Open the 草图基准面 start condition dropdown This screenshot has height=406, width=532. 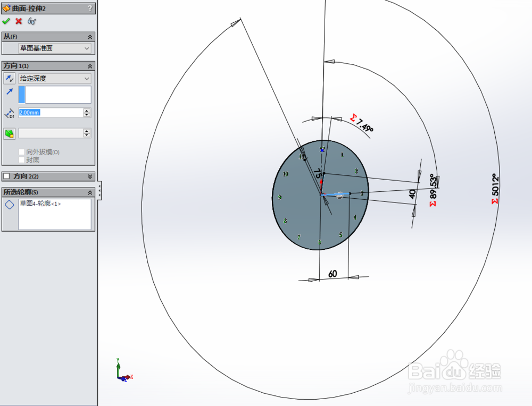point(55,48)
